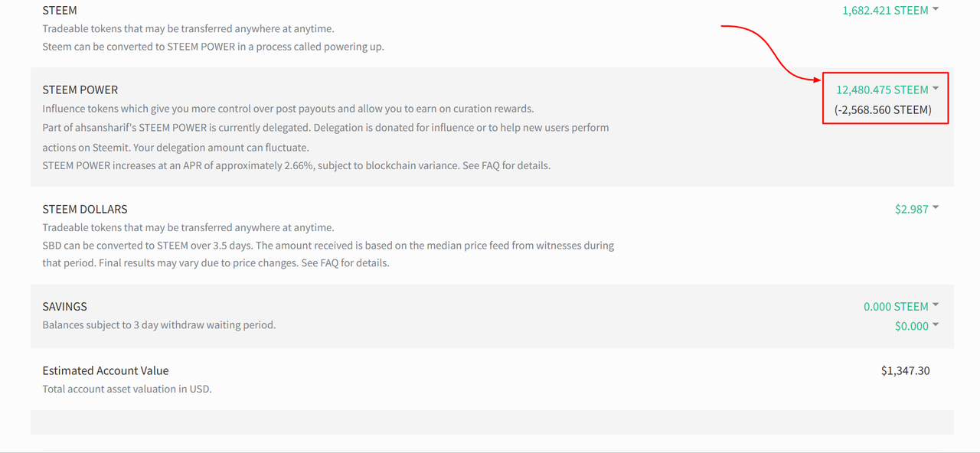Click the small arrow beside $2.987
This screenshot has height=453, width=980.
point(936,208)
